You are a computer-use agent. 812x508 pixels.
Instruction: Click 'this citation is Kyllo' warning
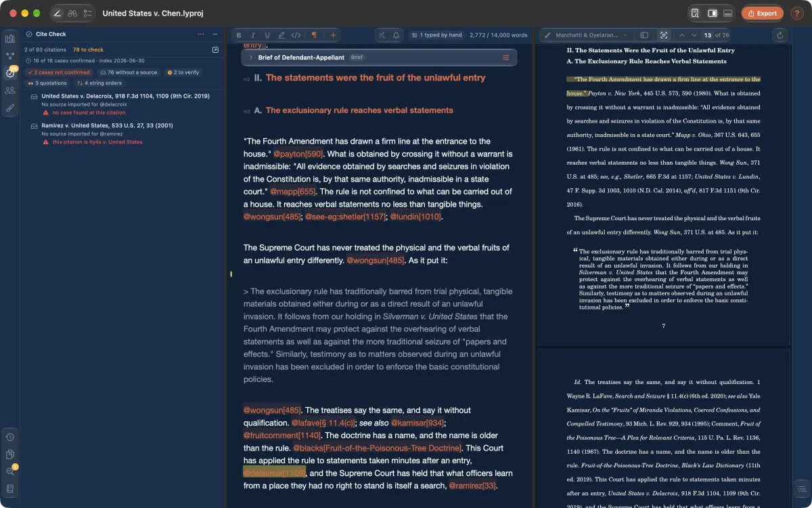coord(97,142)
